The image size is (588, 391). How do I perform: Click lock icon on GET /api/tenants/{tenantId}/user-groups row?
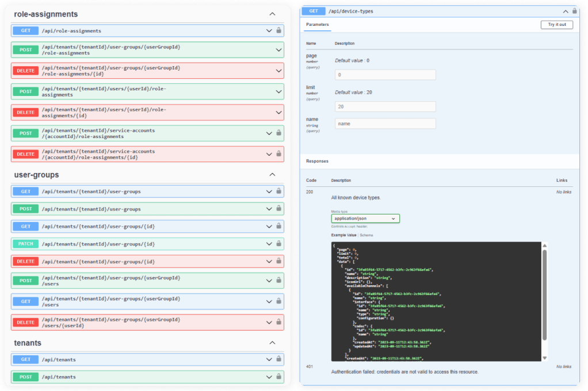278,191
